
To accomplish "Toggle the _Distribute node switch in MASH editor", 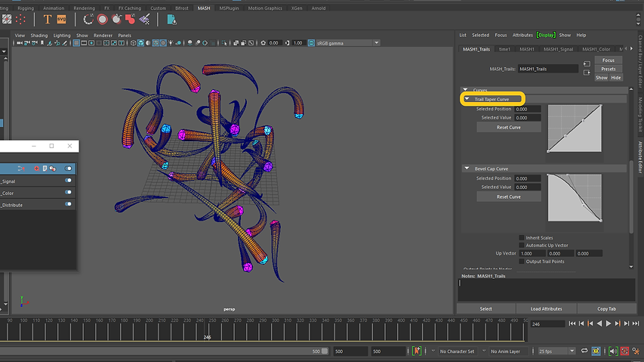I will pos(68,204).
